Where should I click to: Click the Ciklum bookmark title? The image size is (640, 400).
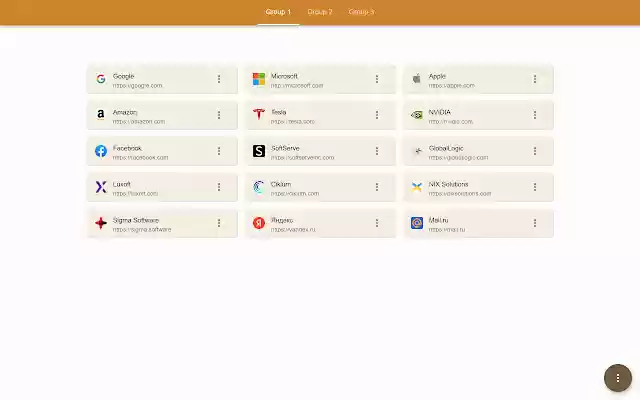[x=281, y=184]
